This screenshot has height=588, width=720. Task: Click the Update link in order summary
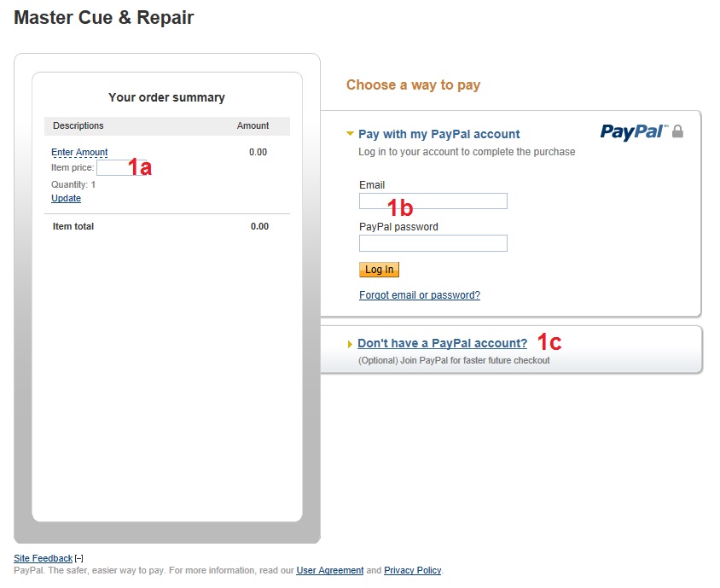click(66, 198)
